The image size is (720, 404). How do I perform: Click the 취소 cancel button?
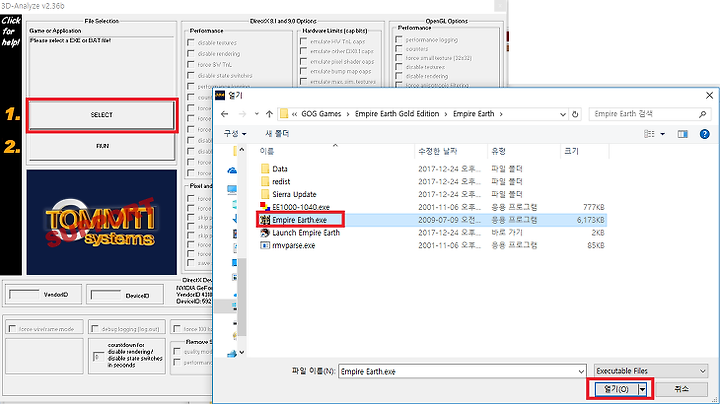click(x=681, y=389)
